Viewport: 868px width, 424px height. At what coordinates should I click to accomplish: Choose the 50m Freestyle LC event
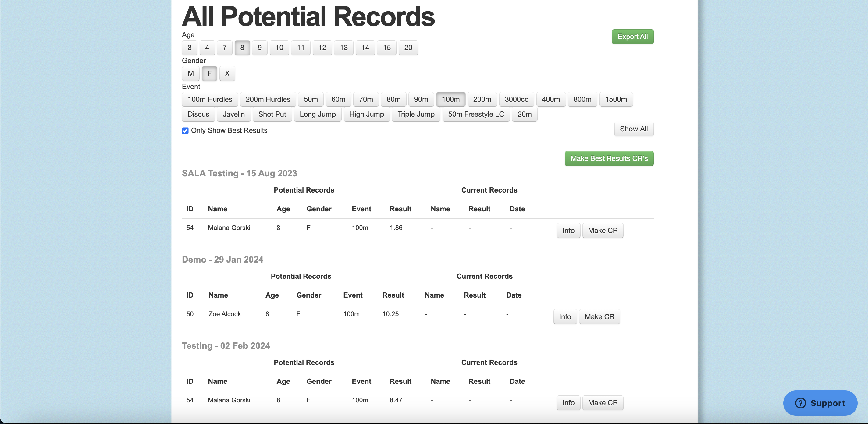476,114
